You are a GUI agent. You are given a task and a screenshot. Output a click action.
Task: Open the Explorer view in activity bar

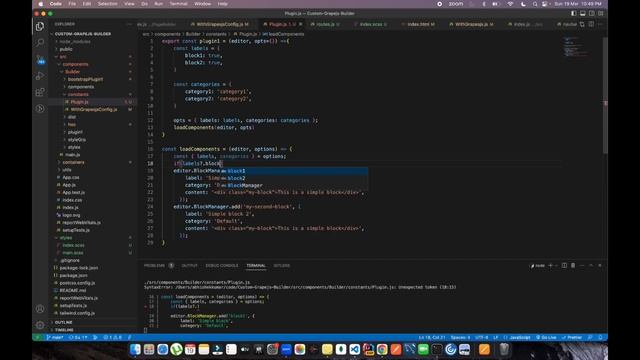40,27
